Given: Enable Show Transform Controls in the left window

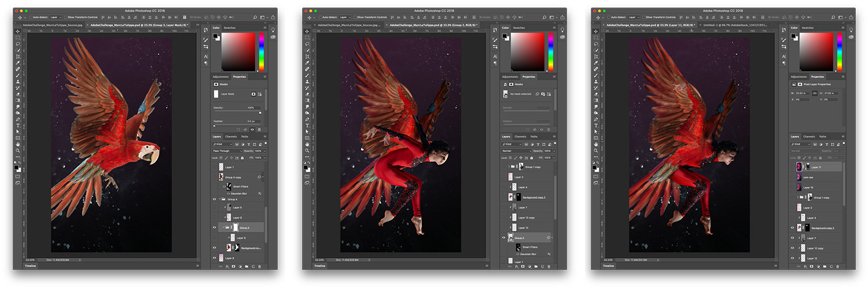Looking at the screenshot, I should [65, 17].
